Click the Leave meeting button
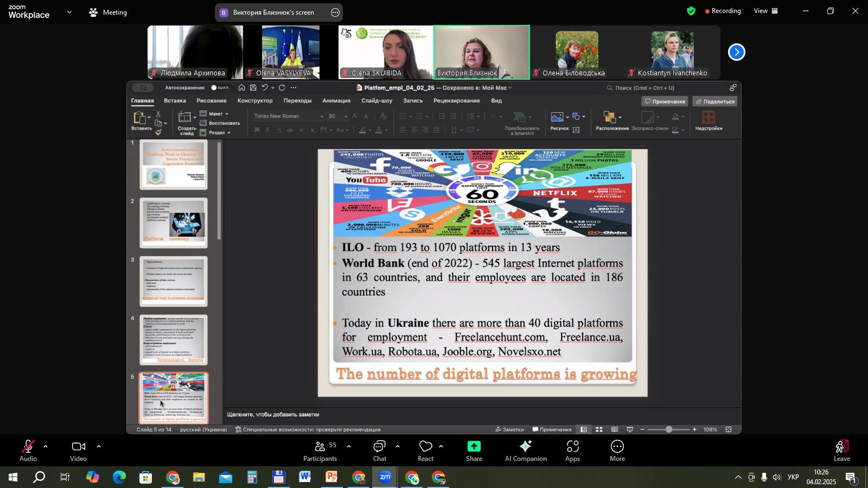 841,450
